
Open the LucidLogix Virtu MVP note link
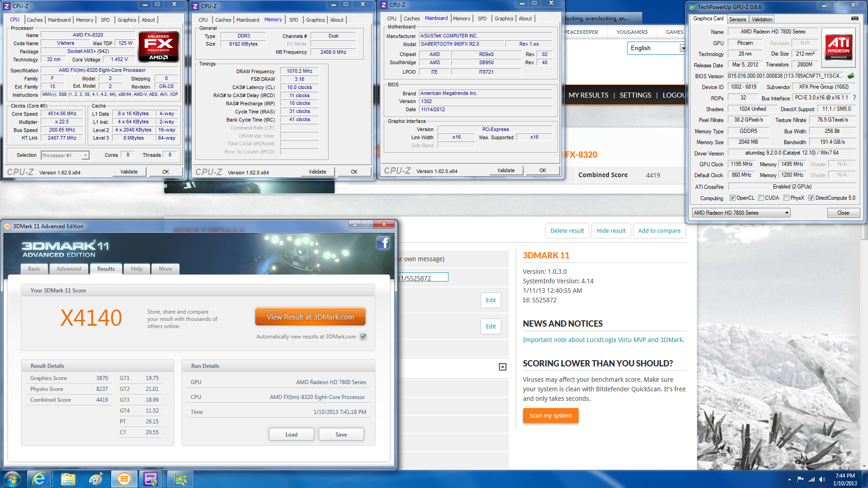pos(604,340)
